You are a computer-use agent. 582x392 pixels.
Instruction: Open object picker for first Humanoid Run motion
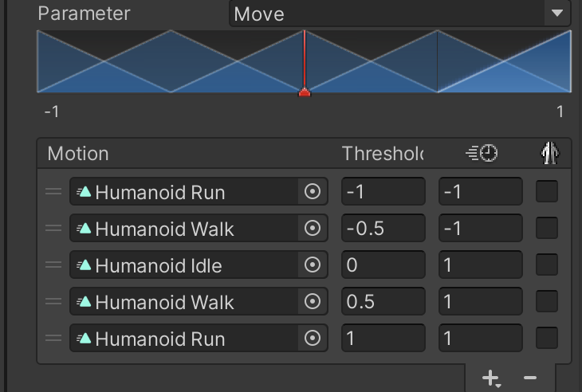coord(313,192)
